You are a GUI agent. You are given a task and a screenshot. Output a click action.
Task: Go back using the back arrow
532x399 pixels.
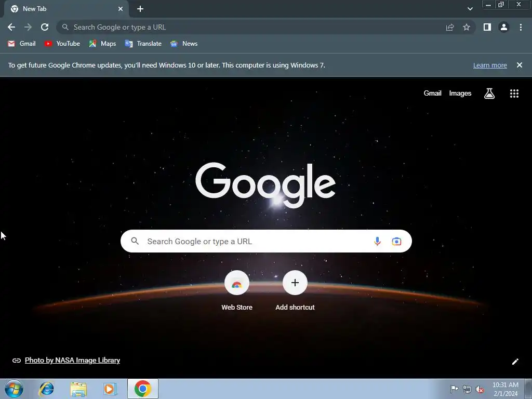coord(11,27)
